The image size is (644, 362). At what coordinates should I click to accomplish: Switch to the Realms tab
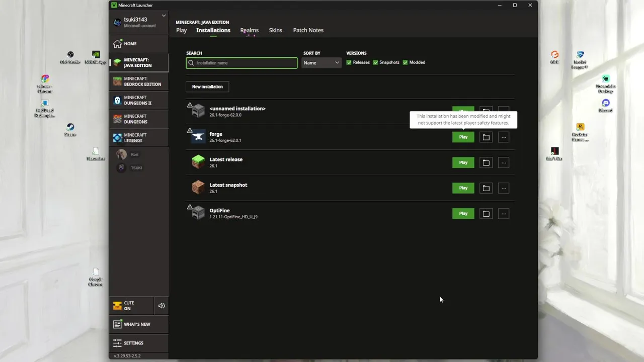tap(250, 30)
